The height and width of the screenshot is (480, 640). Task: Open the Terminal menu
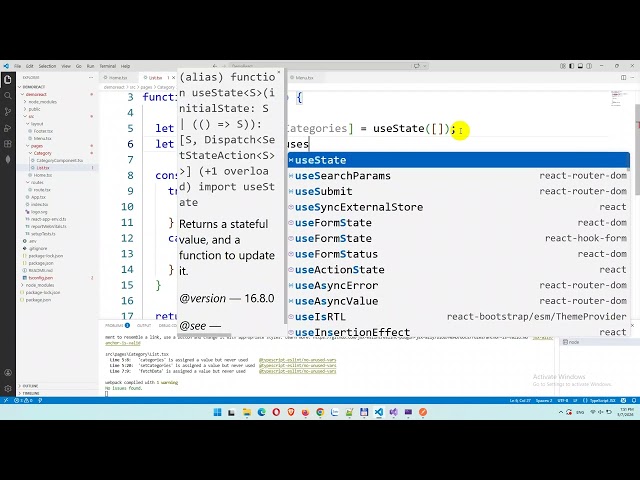108,66
